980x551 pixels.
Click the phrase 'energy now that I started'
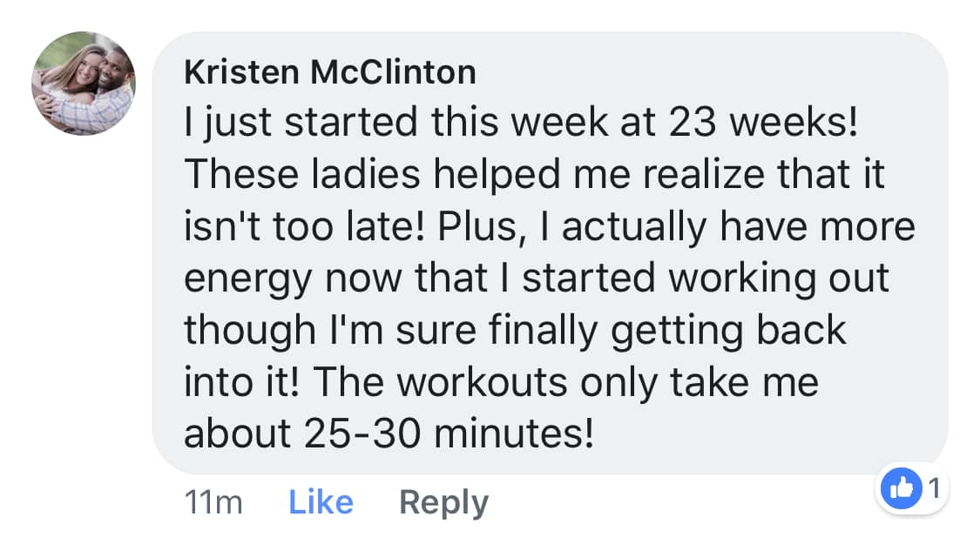[x=419, y=279]
